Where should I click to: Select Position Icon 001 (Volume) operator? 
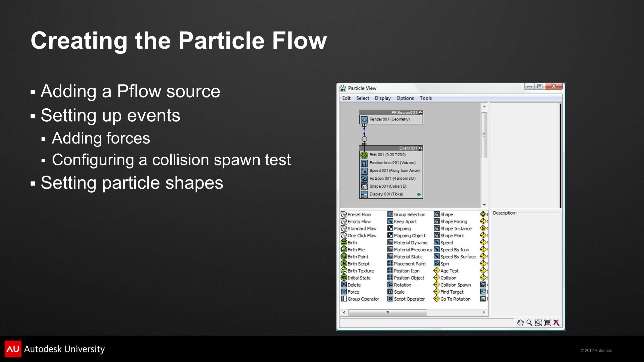[391, 163]
